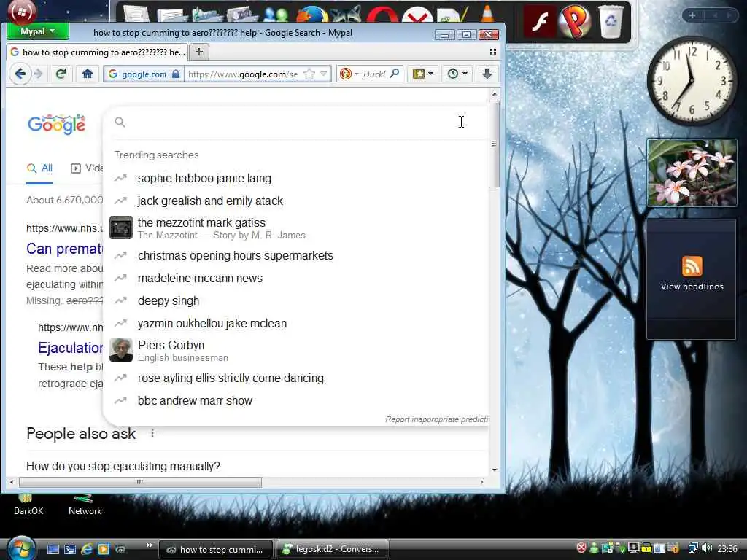Choose 'bbc andrew marr show' suggestion
The width and height of the screenshot is (747, 560).
(x=195, y=401)
